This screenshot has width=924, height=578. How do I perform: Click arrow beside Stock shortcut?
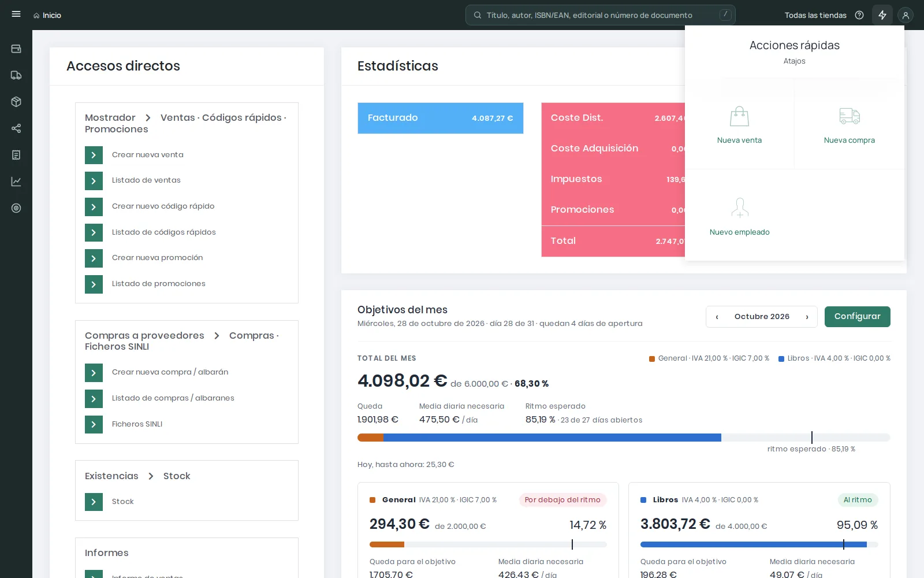click(x=94, y=502)
